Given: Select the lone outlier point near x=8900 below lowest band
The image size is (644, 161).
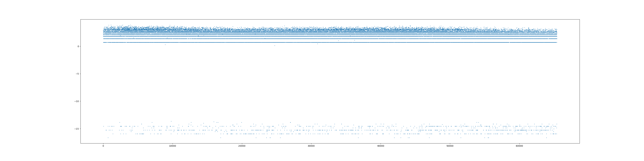Looking at the screenshot, I should click(x=165, y=45).
